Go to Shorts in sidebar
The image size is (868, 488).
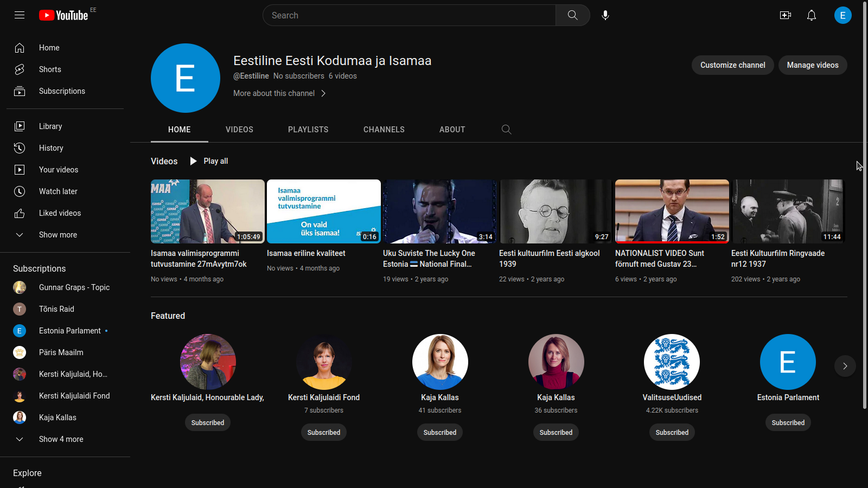(x=50, y=69)
